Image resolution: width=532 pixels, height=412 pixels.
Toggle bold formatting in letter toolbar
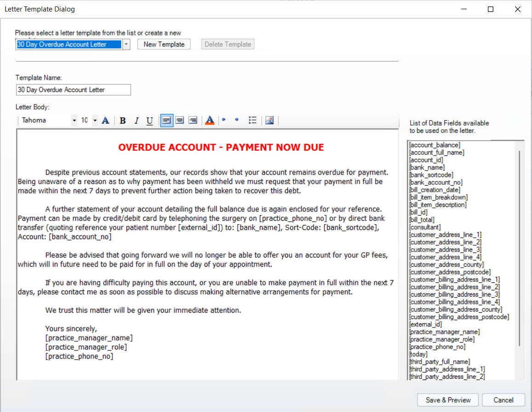coord(123,120)
